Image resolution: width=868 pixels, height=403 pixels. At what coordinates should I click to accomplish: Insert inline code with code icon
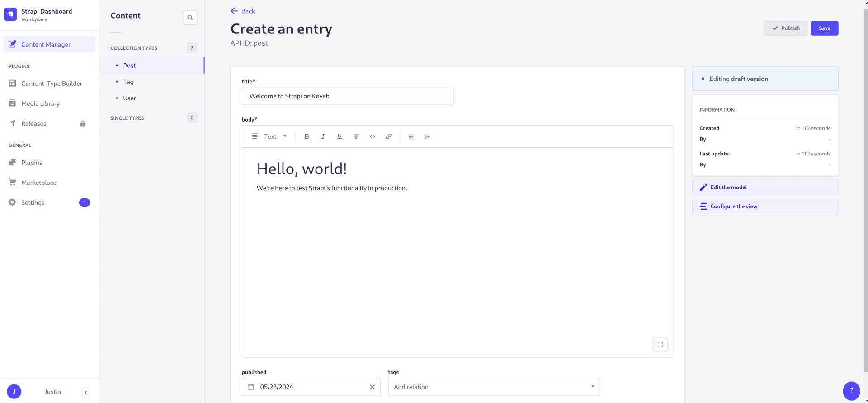[x=372, y=136]
